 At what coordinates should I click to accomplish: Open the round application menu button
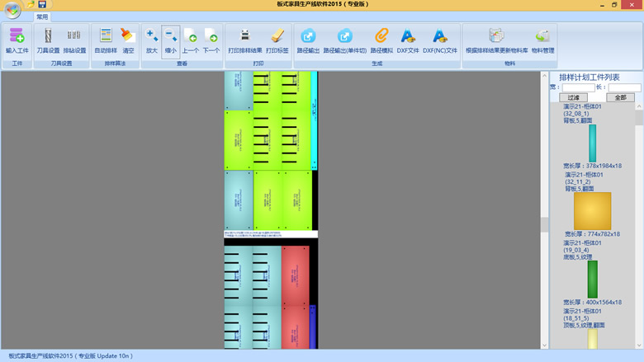pos(12,9)
